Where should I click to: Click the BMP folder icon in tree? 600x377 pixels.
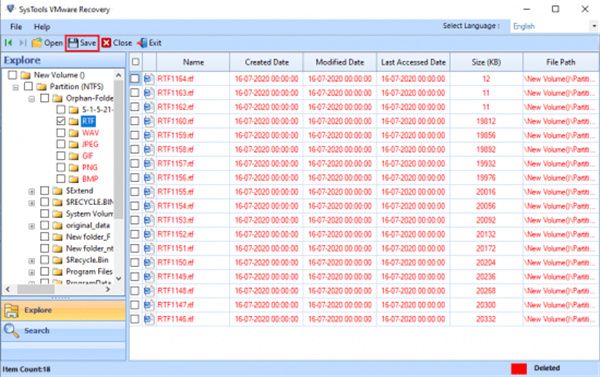[x=73, y=179]
